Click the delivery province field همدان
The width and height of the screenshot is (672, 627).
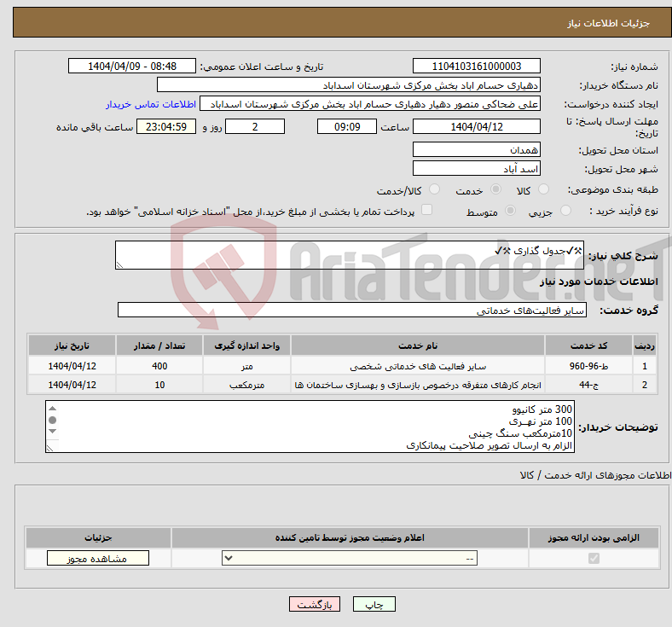pyautogui.click(x=476, y=149)
